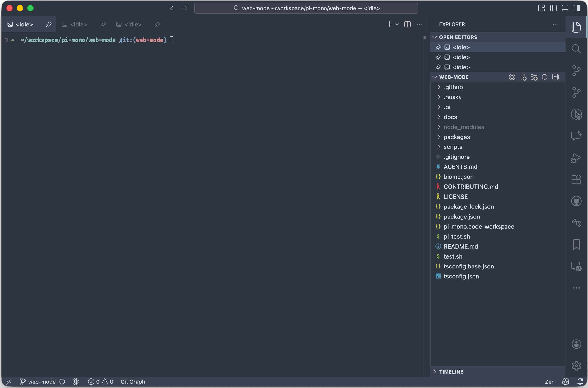This screenshot has height=388, width=588.
Task: Open the GitHub view in the activity bar
Action: [x=577, y=201]
